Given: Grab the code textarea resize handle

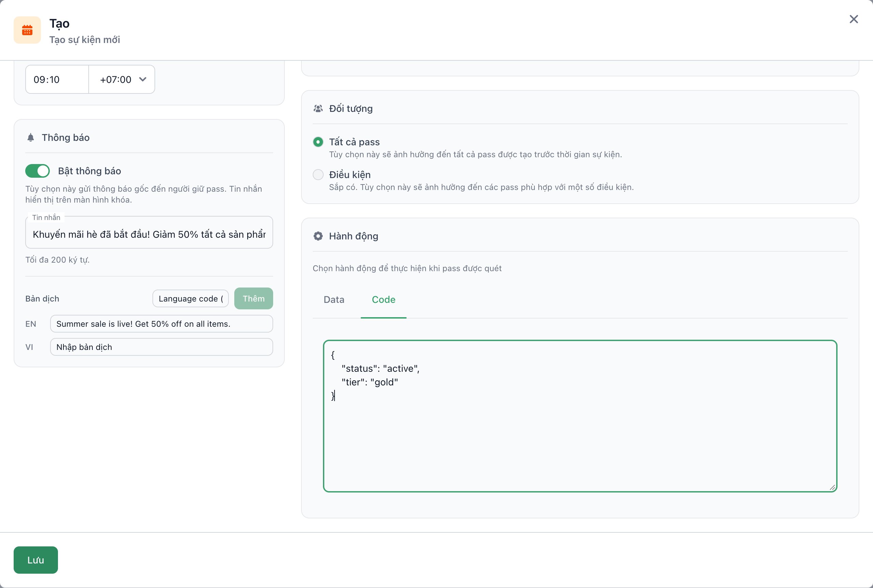Looking at the screenshot, I should [x=832, y=487].
